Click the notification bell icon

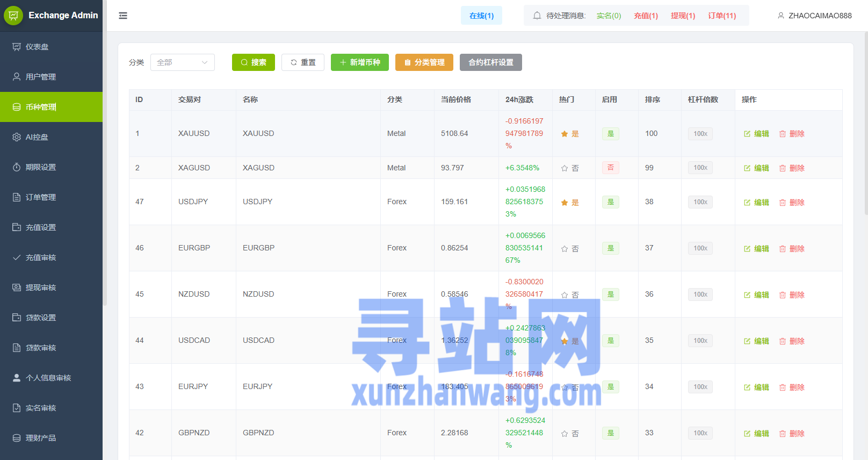537,16
